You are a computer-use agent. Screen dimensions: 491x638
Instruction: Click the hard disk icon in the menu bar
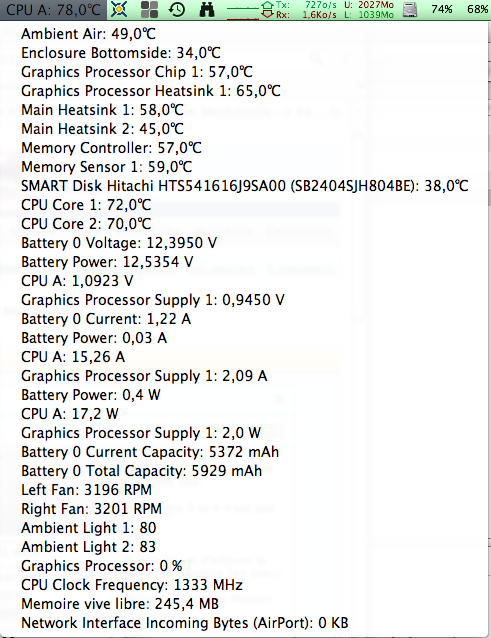(x=410, y=9)
